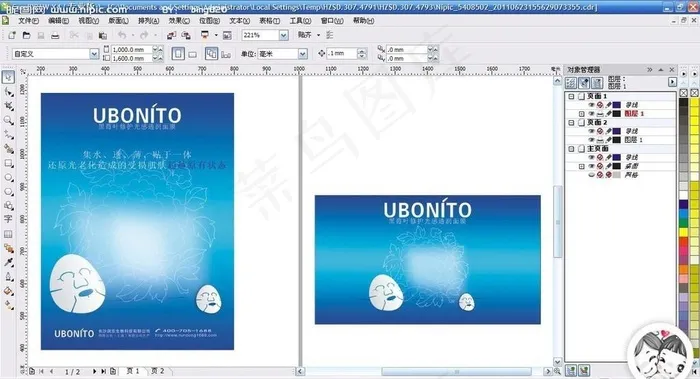
Task: Open the 自定义 paper size dropdown
Action: (94, 54)
